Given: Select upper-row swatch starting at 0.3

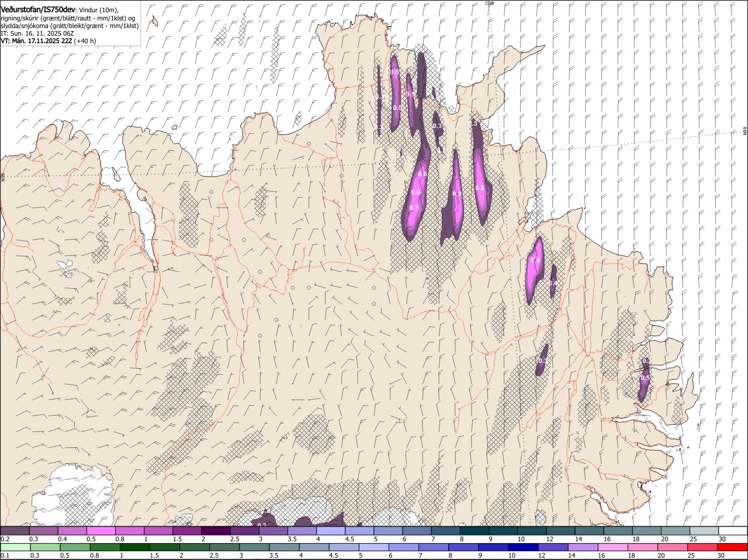Looking at the screenshot, I should click(x=44, y=531).
